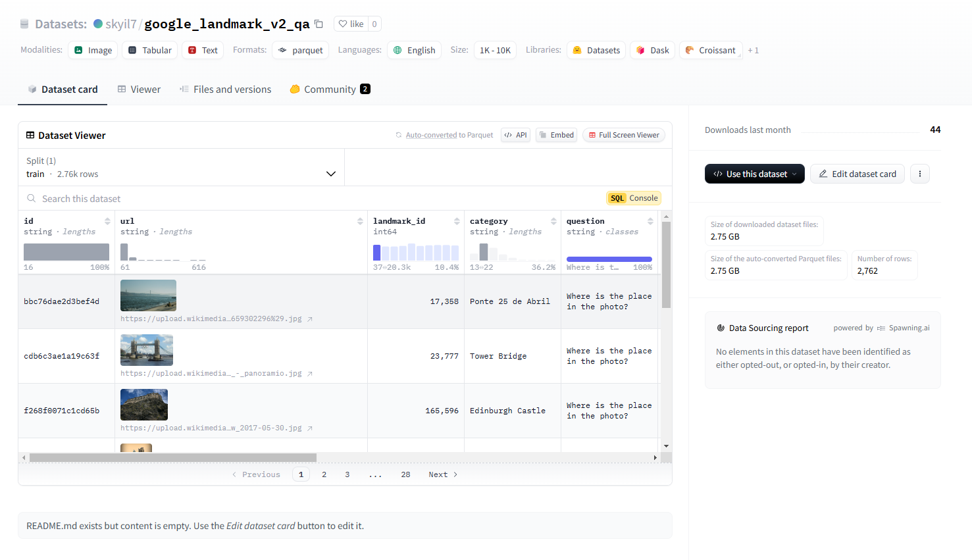Sort the question column with its arrows

click(x=650, y=221)
